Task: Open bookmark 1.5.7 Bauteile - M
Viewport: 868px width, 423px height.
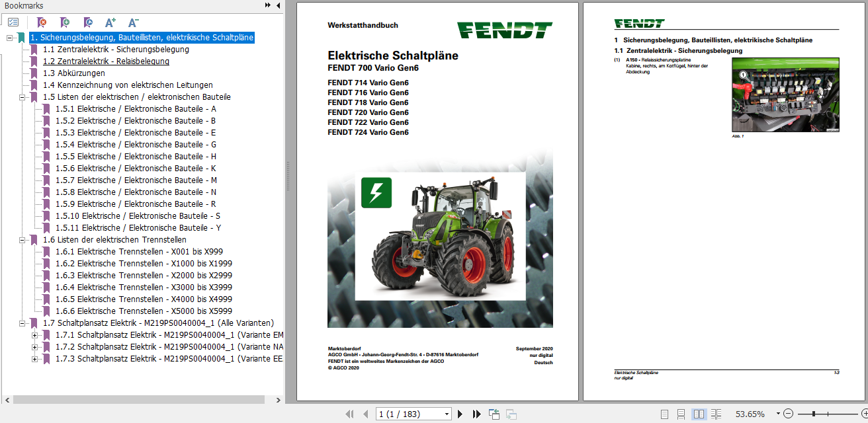Action: 136,180
